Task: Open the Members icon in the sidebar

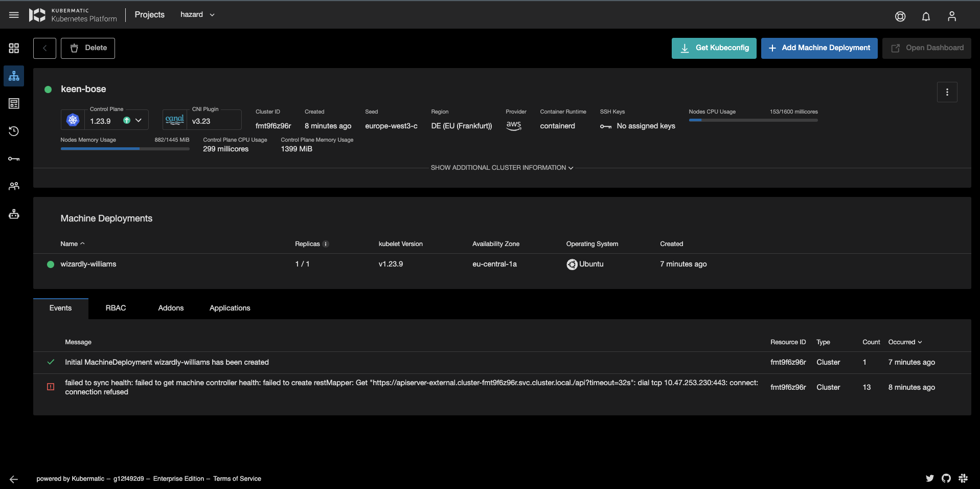Action: (x=13, y=186)
